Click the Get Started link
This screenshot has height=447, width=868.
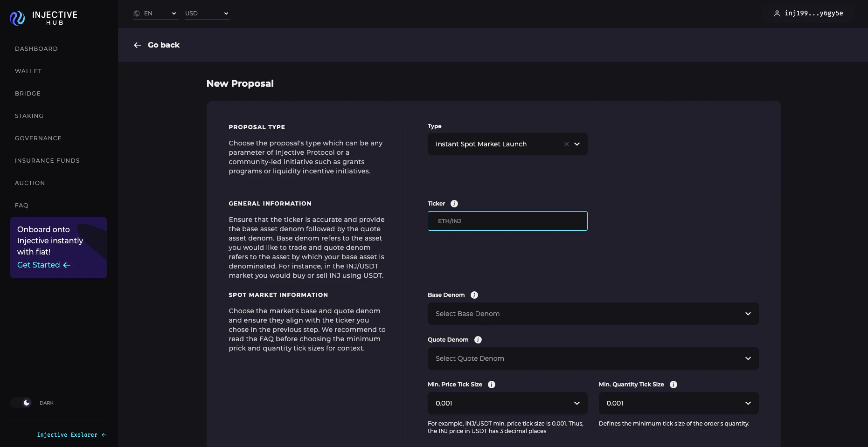(x=44, y=265)
